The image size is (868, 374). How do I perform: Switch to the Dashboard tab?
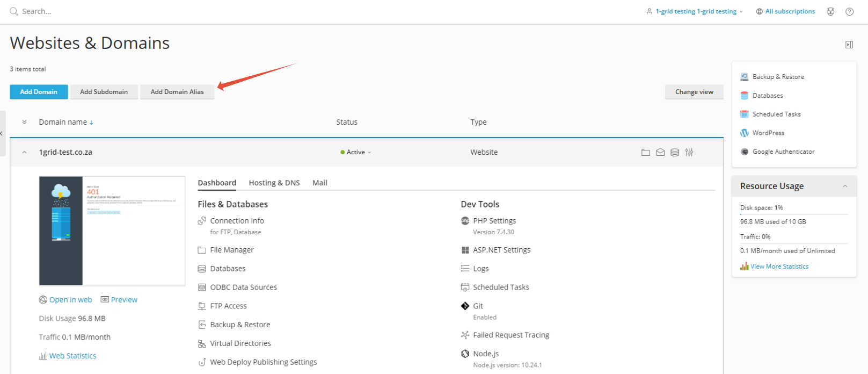[217, 183]
